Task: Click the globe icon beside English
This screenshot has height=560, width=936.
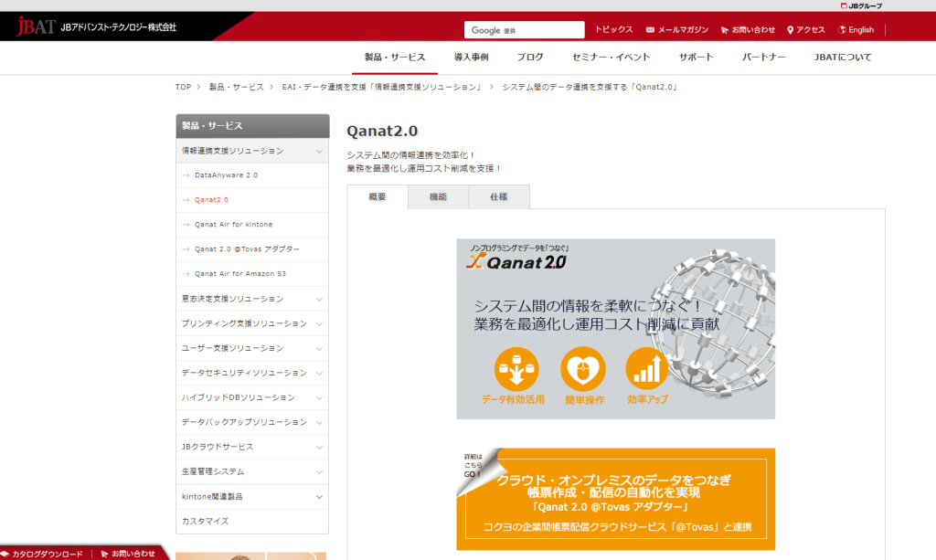Action: [842, 30]
